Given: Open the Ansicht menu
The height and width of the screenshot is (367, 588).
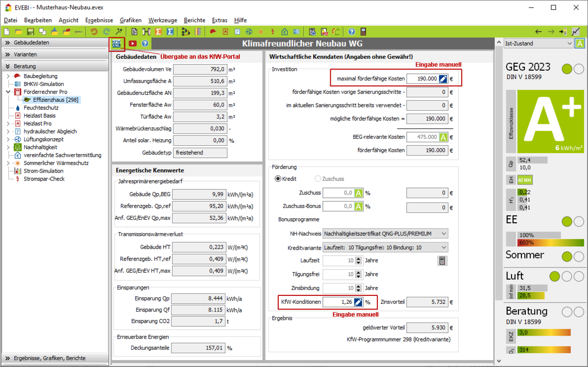Looking at the screenshot, I should 69,20.
